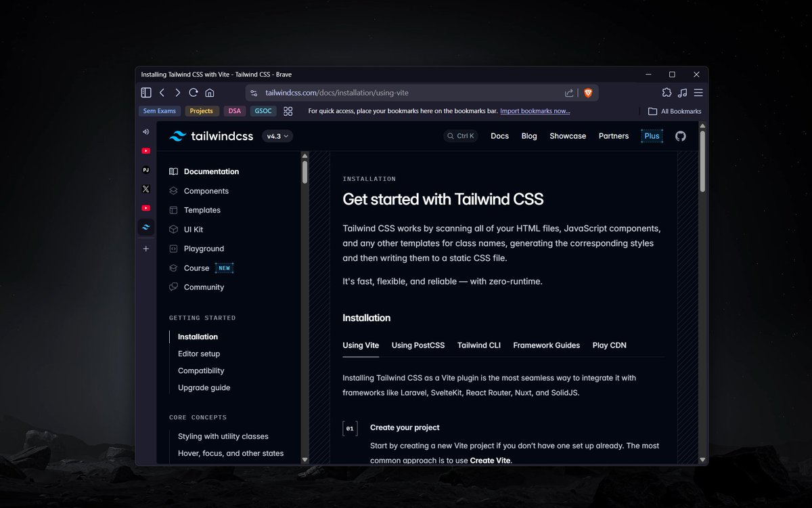The width and height of the screenshot is (812, 508).
Task: Click the chat bubbles icon beside Community
Action: point(173,287)
